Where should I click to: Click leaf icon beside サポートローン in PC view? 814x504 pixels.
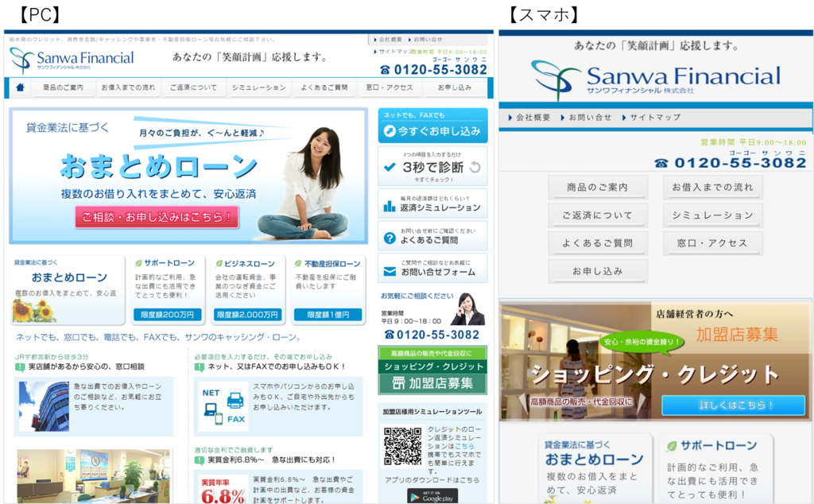[x=138, y=263]
